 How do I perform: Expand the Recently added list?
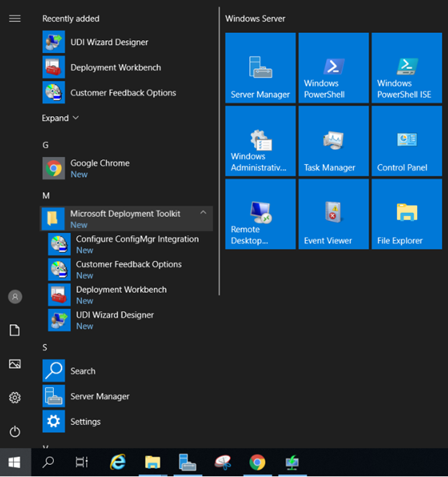click(x=60, y=118)
